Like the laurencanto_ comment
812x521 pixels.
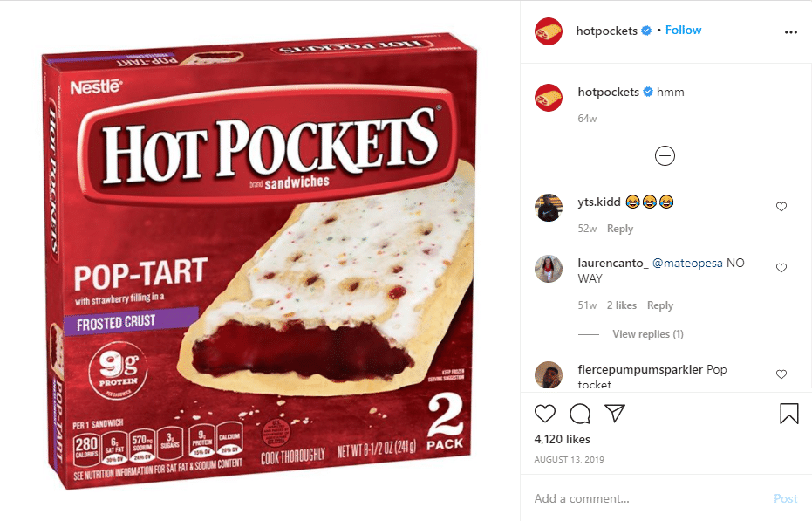(x=781, y=268)
